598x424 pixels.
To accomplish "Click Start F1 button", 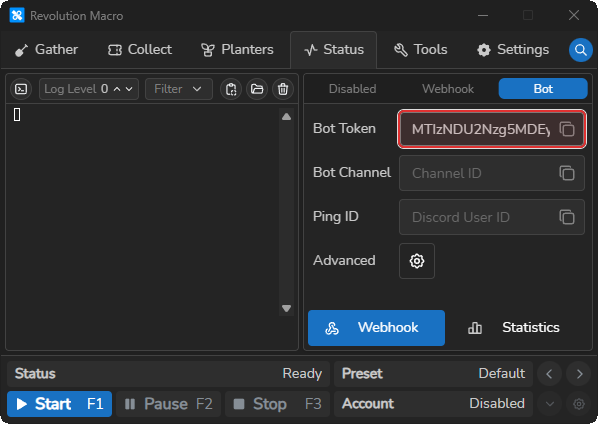I will (x=59, y=404).
